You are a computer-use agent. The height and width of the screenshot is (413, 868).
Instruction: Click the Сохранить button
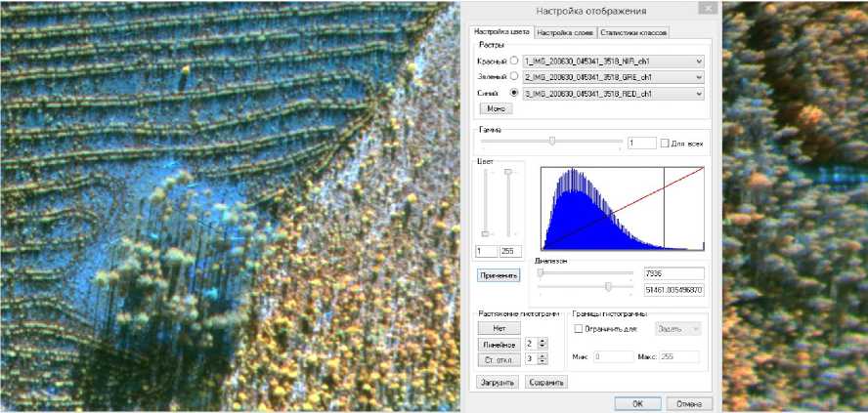[546, 382]
